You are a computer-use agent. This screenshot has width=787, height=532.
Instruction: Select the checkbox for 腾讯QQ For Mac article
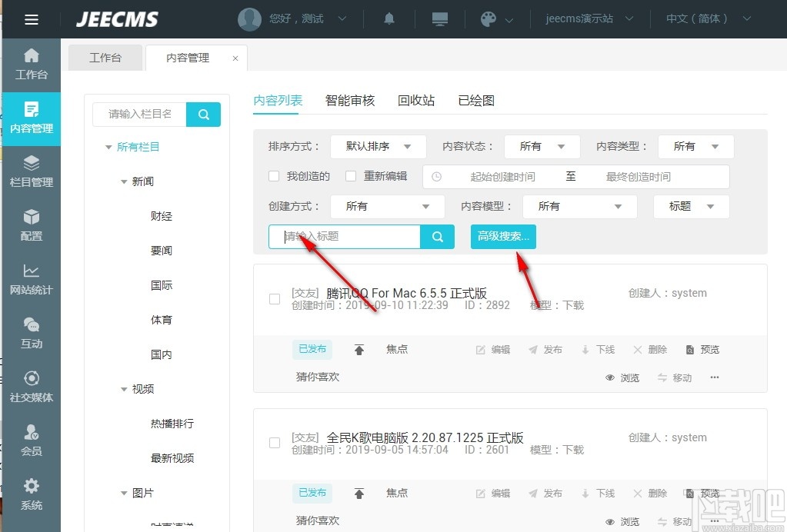point(274,298)
